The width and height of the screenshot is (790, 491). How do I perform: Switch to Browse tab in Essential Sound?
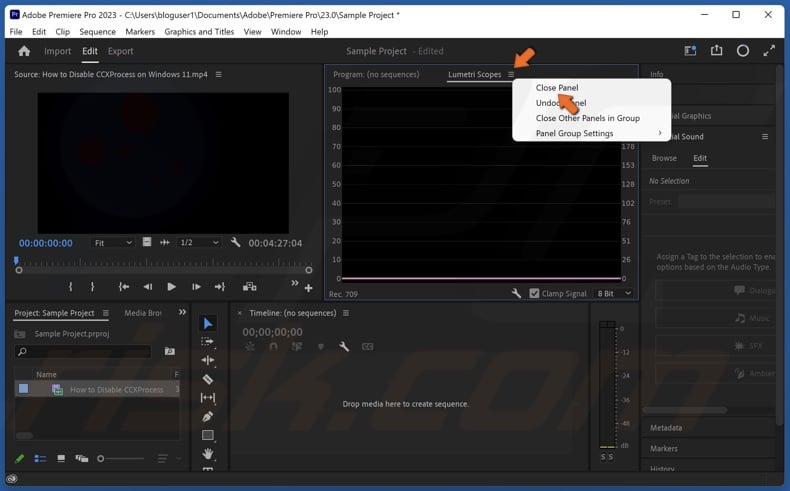tap(664, 158)
